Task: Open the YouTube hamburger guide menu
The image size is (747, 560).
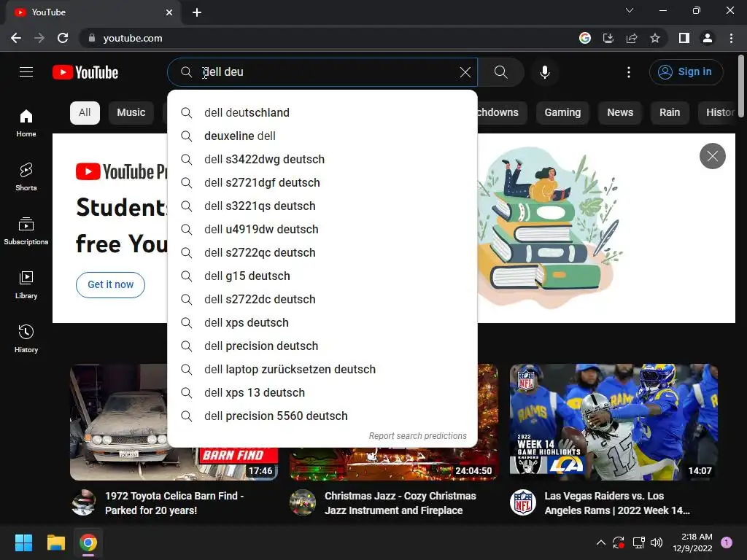Action: pos(26,72)
